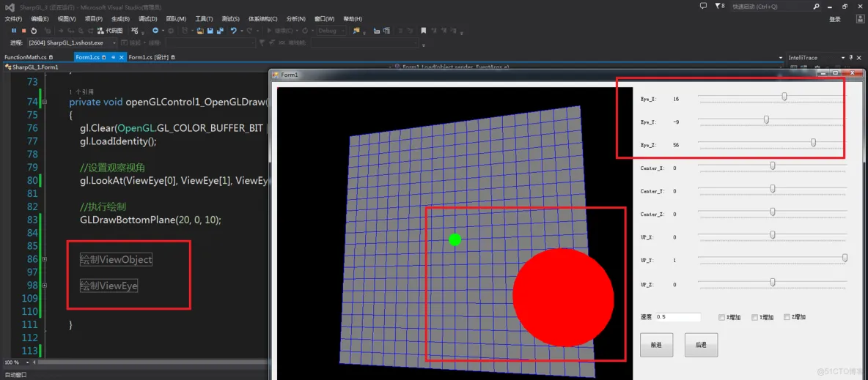Open the Debug configuration dropdown
The height and width of the screenshot is (380, 868).
pos(331,31)
